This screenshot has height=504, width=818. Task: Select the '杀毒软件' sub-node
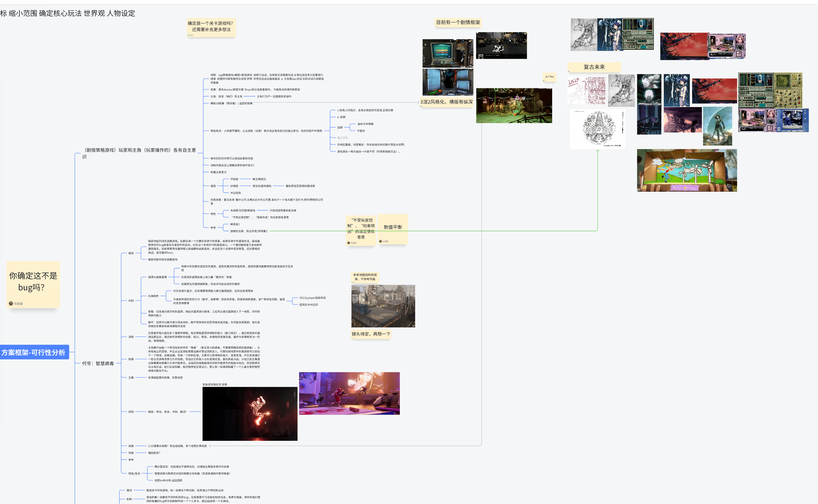click(154, 296)
